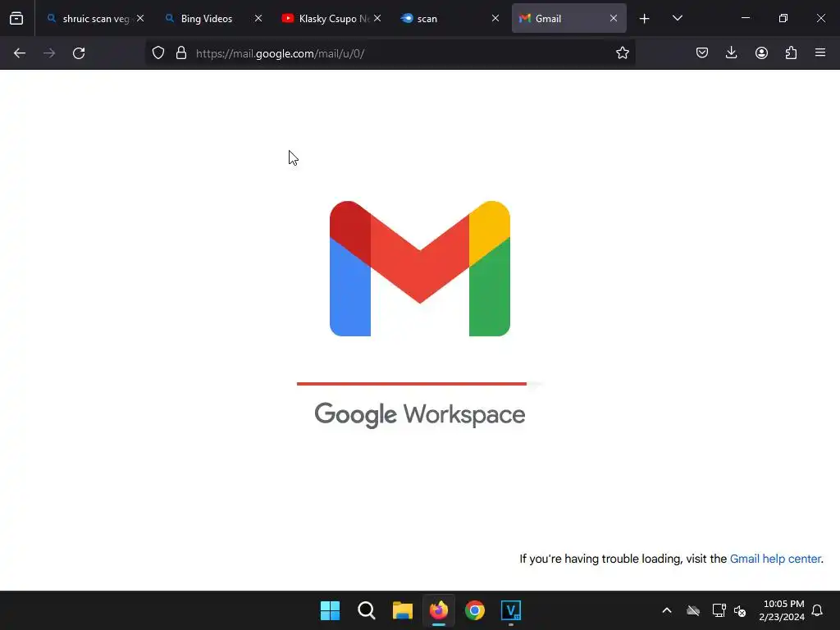Save page to Pocket

tap(702, 53)
